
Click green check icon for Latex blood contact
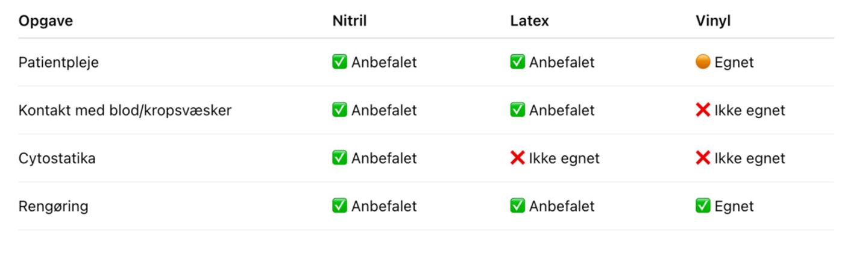[517, 110]
